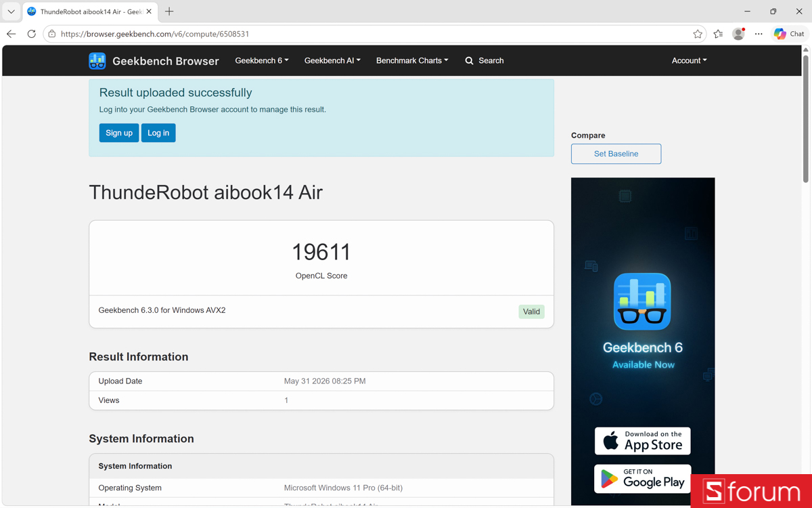This screenshot has width=812, height=508.
Task: Click the Valid status badge
Action: (x=531, y=312)
